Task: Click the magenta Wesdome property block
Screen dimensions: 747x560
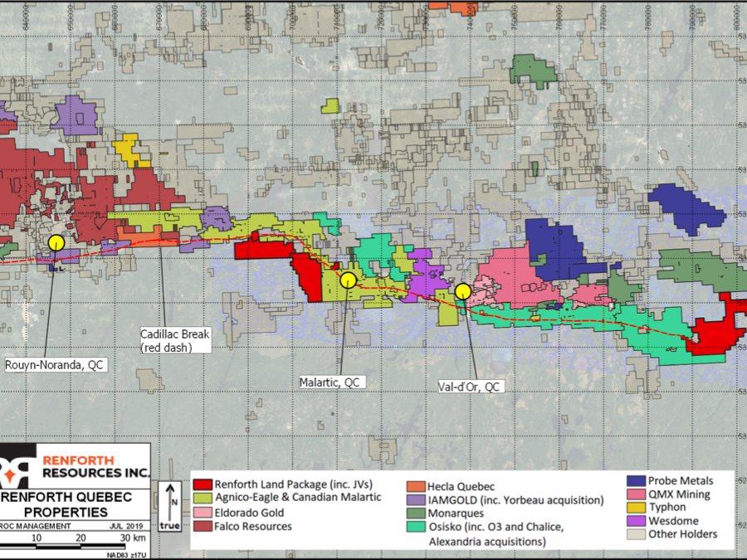Action: click(425, 276)
